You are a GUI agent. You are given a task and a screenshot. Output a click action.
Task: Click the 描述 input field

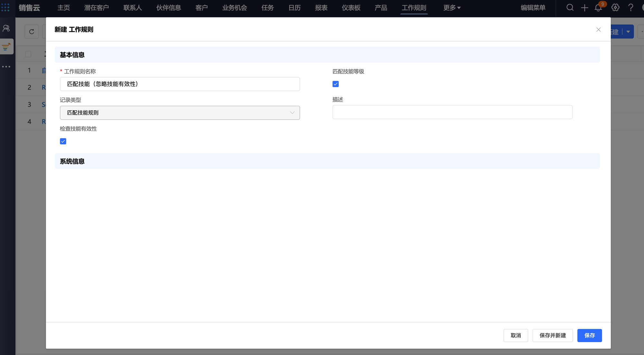[452, 112]
